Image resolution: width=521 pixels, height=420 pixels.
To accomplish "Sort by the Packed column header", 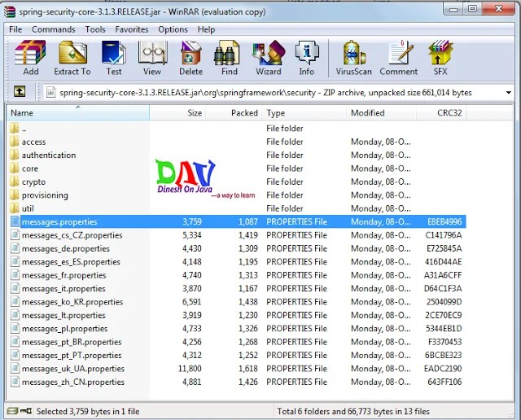I will [234, 113].
